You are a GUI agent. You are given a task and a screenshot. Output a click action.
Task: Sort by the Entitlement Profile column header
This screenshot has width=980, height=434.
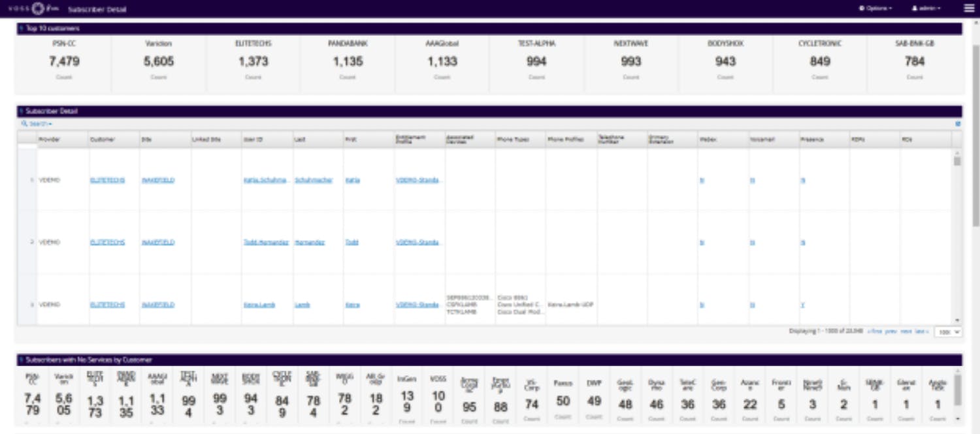pyautogui.click(x=419, y=139)
